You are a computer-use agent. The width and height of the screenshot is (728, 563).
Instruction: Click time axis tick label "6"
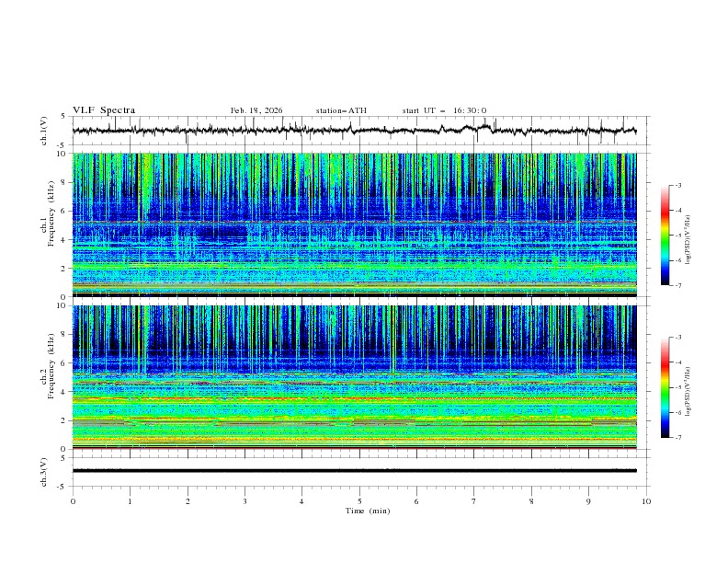[416, 501]
